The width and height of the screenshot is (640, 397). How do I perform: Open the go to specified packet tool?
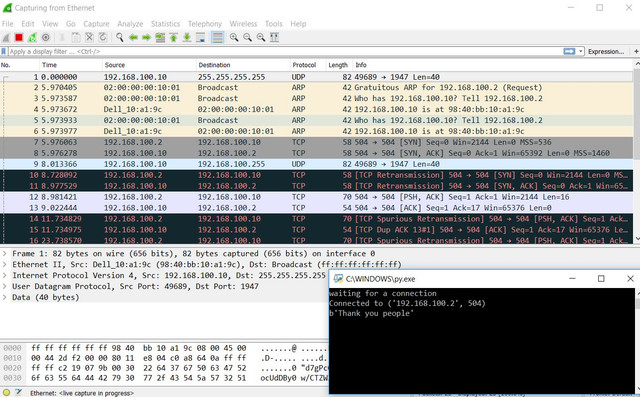pos(160,38)
